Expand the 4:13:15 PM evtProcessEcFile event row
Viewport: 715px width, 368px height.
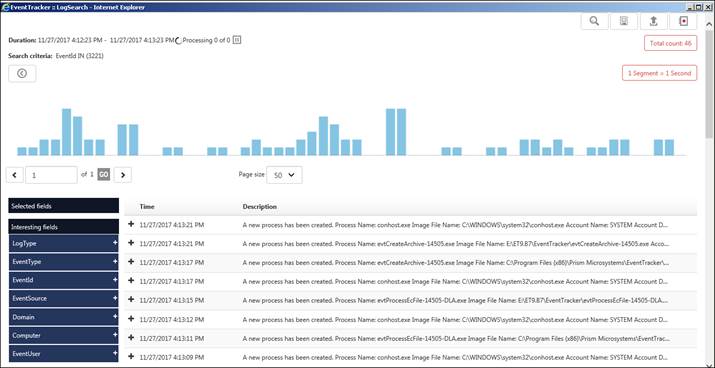pyautogui.click(x=131, y=299)
